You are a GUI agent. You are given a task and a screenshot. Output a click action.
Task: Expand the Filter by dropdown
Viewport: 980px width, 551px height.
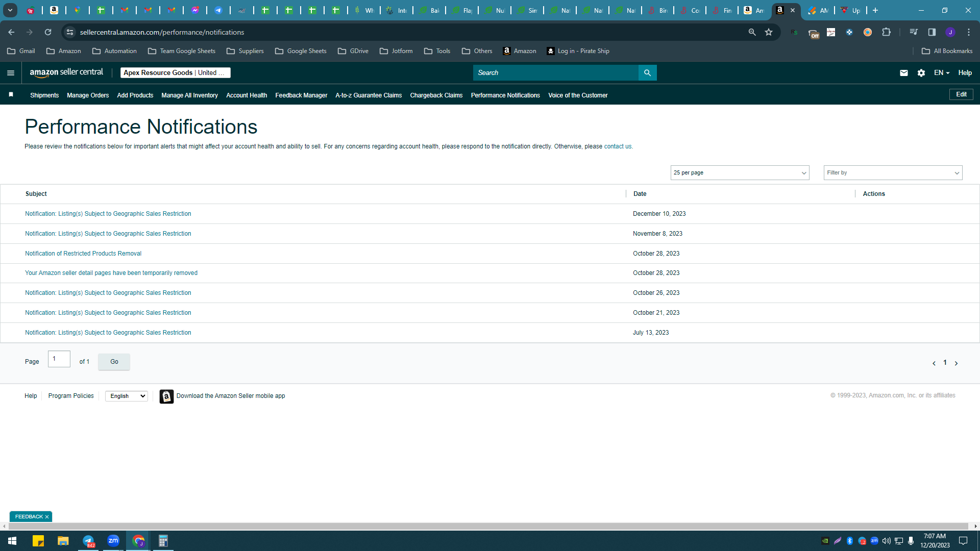[893, 173]
